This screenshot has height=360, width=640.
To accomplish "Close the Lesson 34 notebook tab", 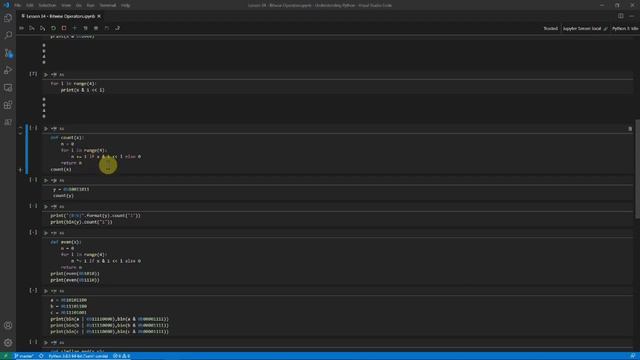I will click(x=99, y=16).
